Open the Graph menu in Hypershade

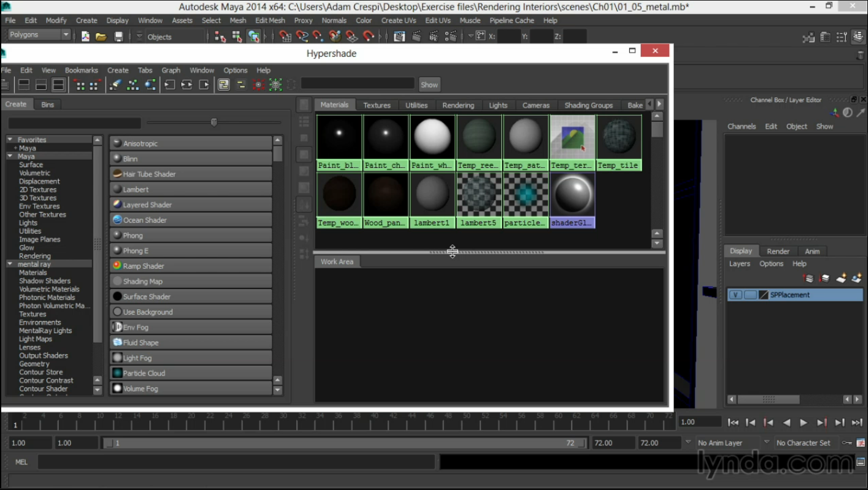171,70
